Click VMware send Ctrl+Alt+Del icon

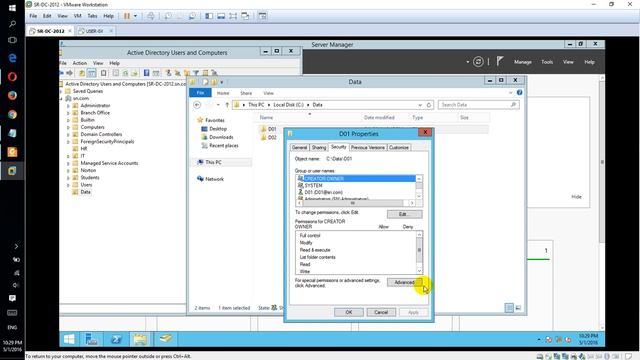pyautogui.click(x=151, y=16)
